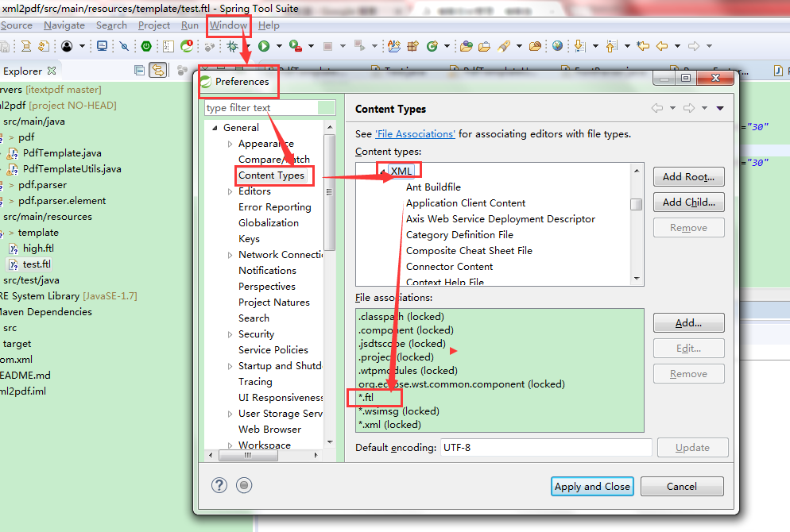Screen dimensions: 790x532
Task: Click the Cancel button
Action: click(682, 486)
